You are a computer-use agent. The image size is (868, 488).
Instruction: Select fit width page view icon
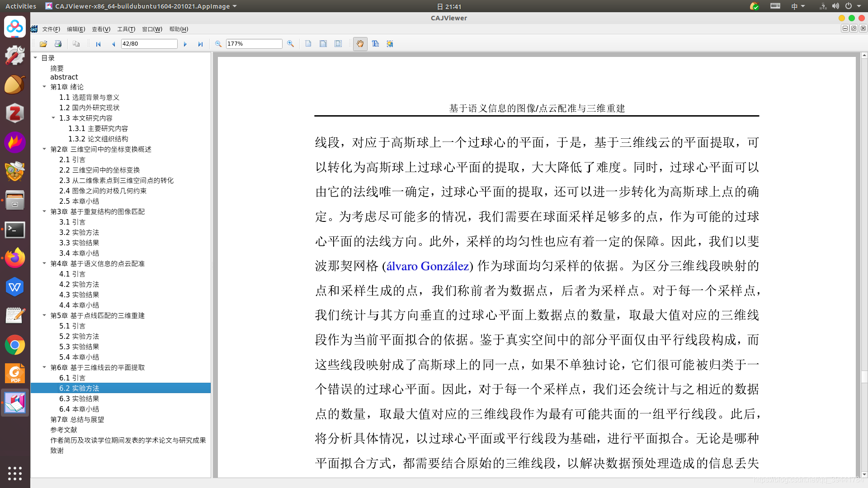click(x=323, y=44)
